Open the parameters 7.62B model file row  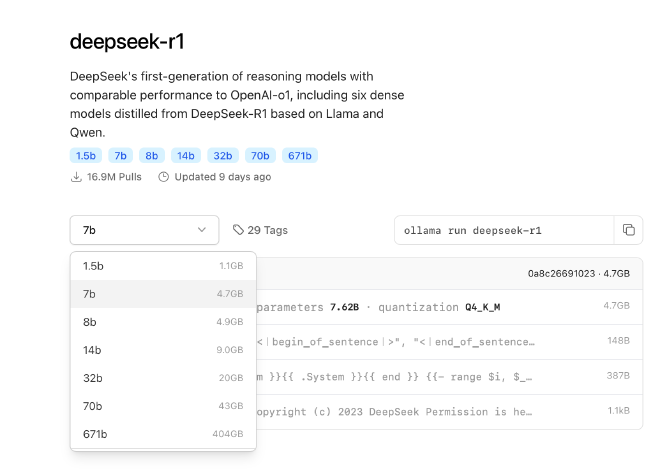(449, 307)
